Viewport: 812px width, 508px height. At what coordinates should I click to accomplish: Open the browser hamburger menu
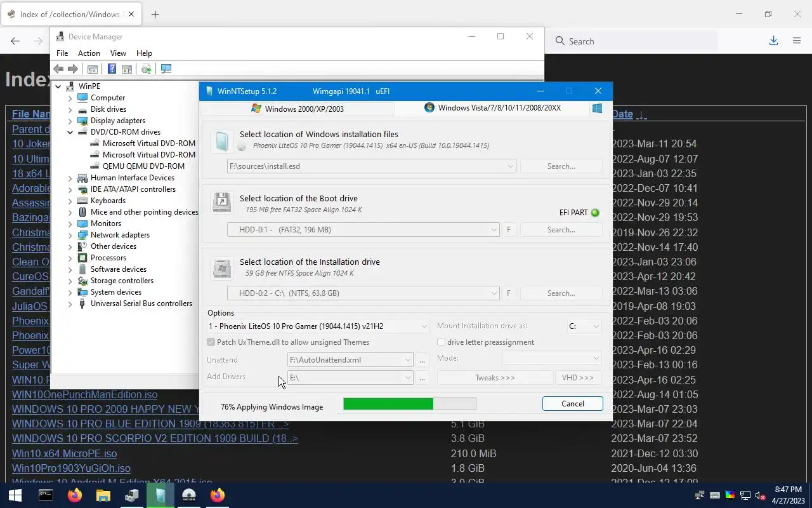tap(797, 41)
